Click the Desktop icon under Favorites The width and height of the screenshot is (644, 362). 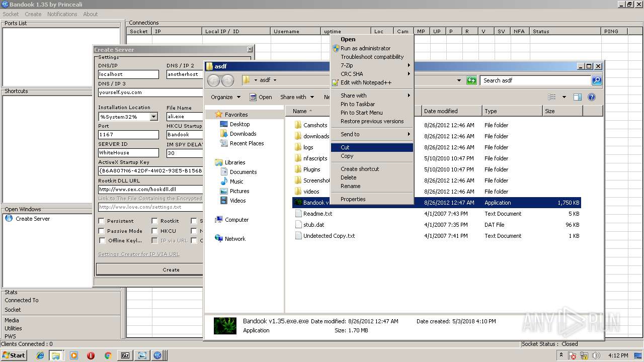[224, 124]
